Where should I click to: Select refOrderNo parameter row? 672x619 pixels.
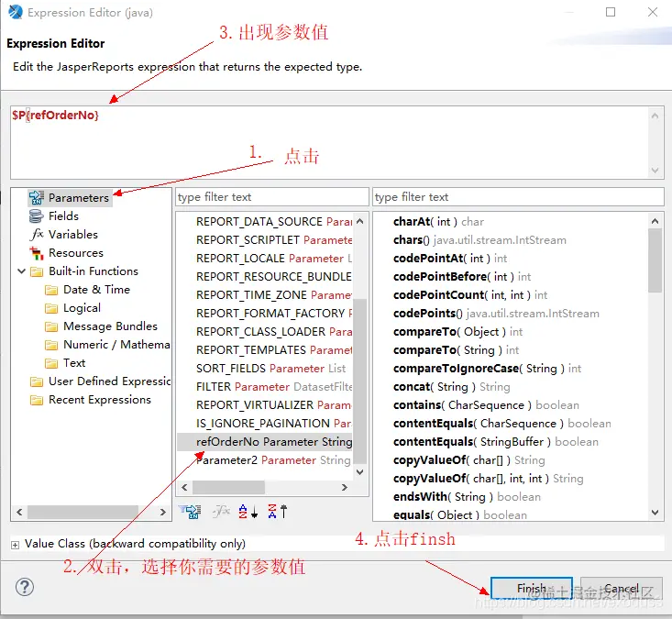pyautogui.click(x=265, y=442)
